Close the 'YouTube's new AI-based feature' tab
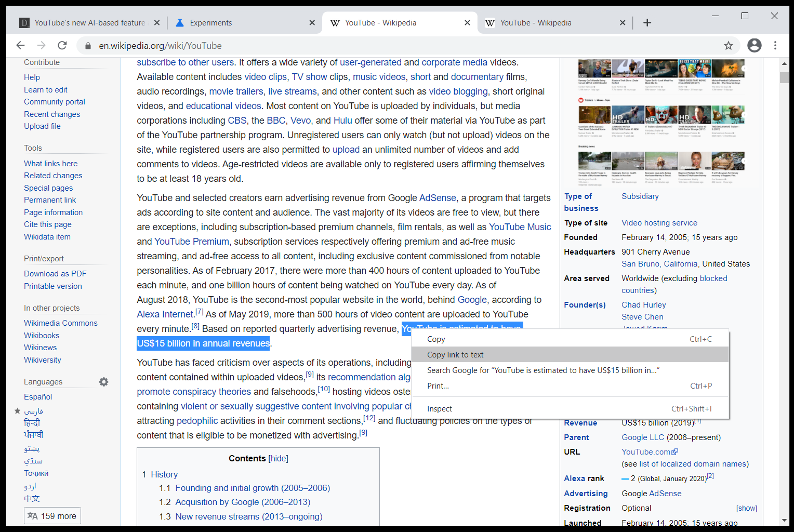 click(157, 23)
